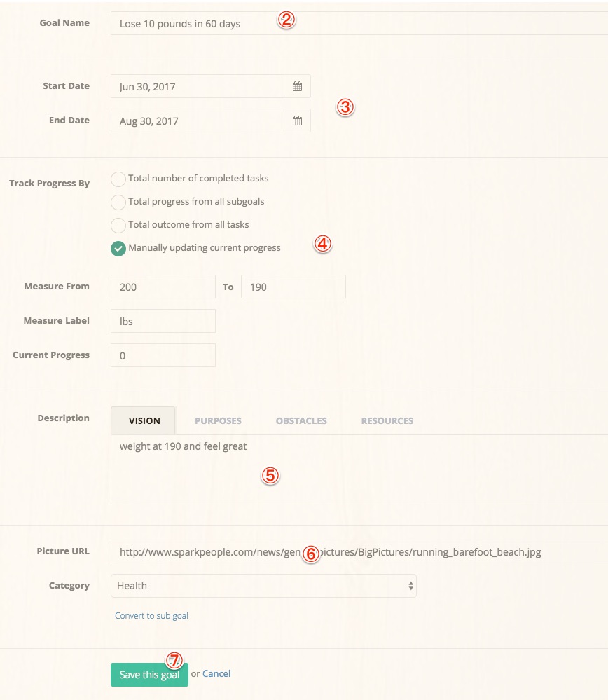Viewport: 608px width, 700px height.
Task: Open the Start Date calendar picker
Action: click(x=297, y=87)
